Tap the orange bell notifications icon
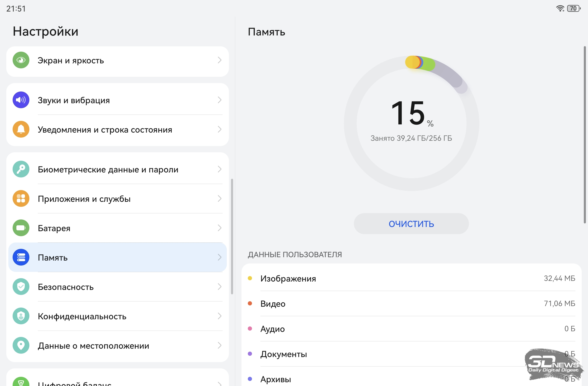This screenshot has height=386, width=588. [x=21, y=129]
